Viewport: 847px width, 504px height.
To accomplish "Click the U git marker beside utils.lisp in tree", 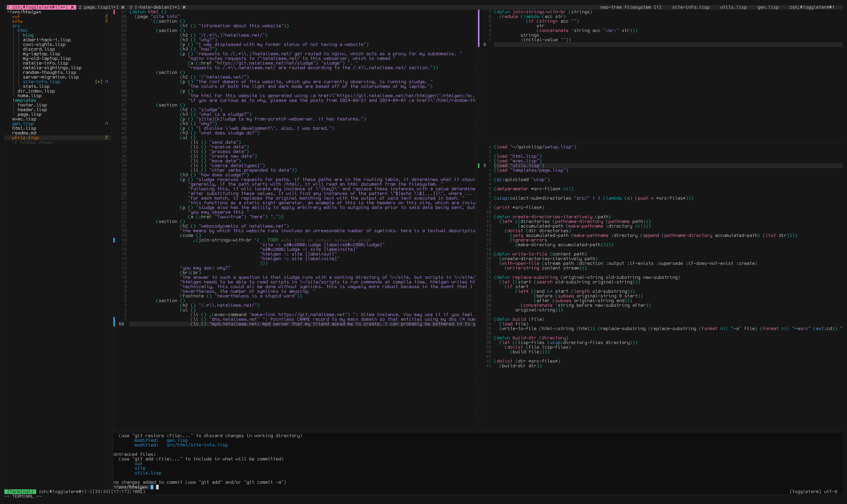I will coord(106,138).
